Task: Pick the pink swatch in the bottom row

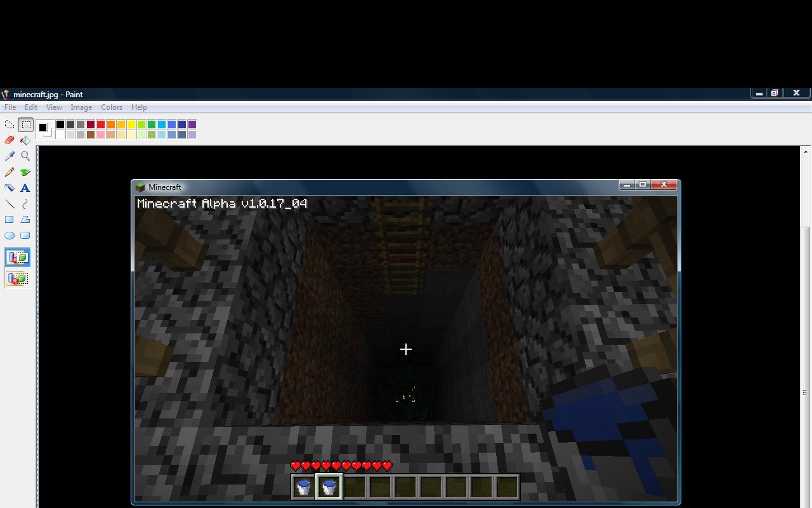Action: click(101, 135)
